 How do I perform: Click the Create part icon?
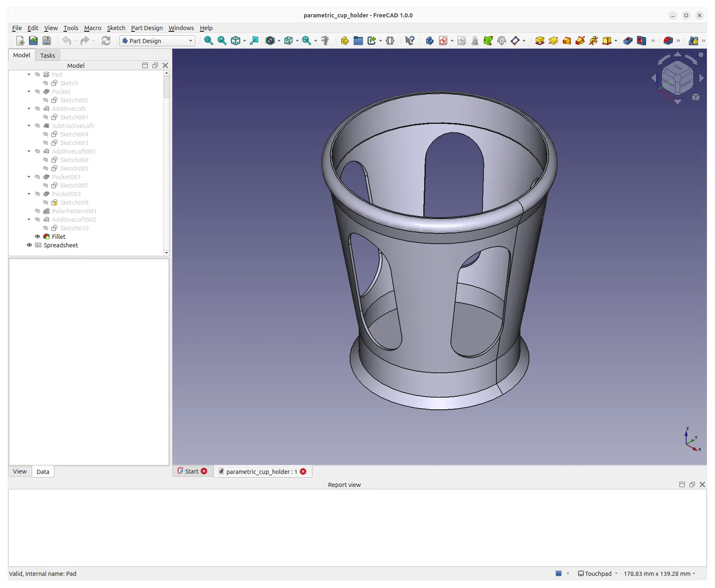point(345,41)
